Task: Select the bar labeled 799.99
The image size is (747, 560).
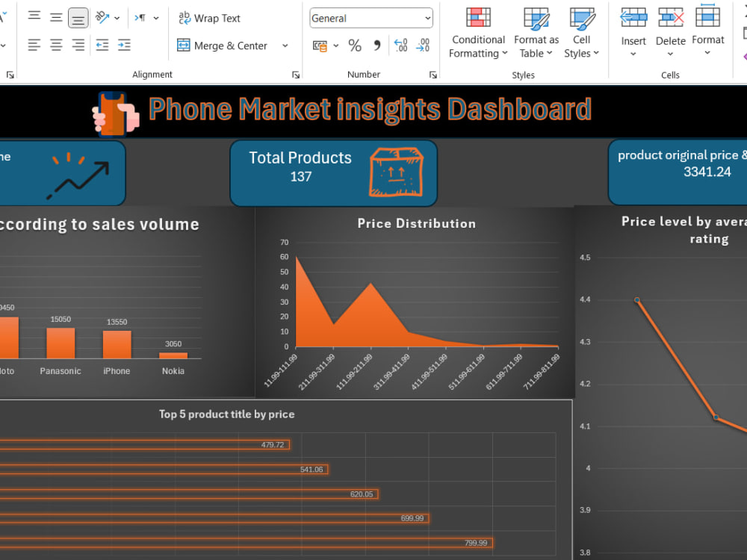Action: pyautogui.click(x=247, y=543)
